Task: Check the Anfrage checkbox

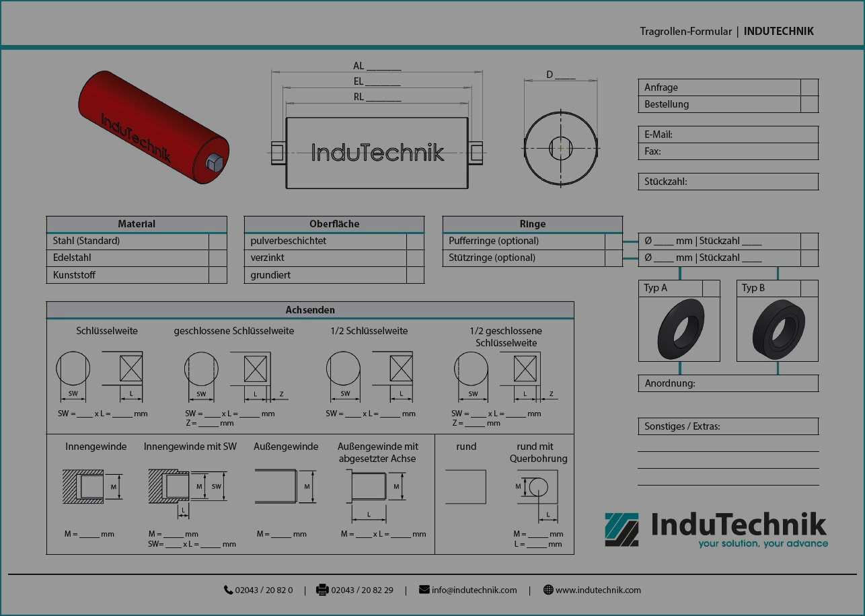Action: [809, 87]
